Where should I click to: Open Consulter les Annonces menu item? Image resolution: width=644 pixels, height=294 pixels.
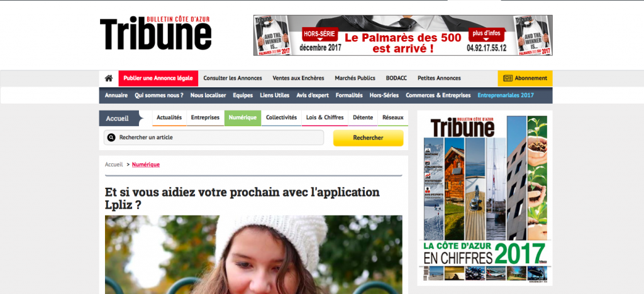click(x=233, y=79)
